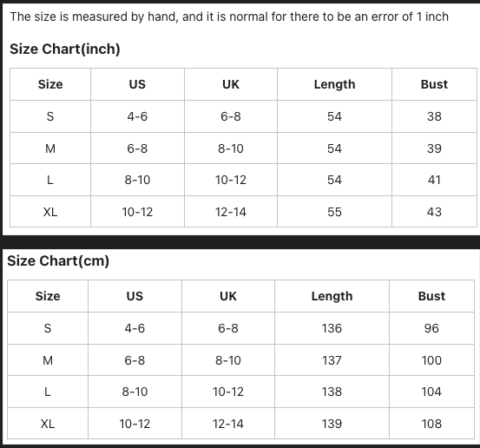Click the bust value 38 for size S
The height and width of the screenshot is (448, 480).
pos(434,116)
